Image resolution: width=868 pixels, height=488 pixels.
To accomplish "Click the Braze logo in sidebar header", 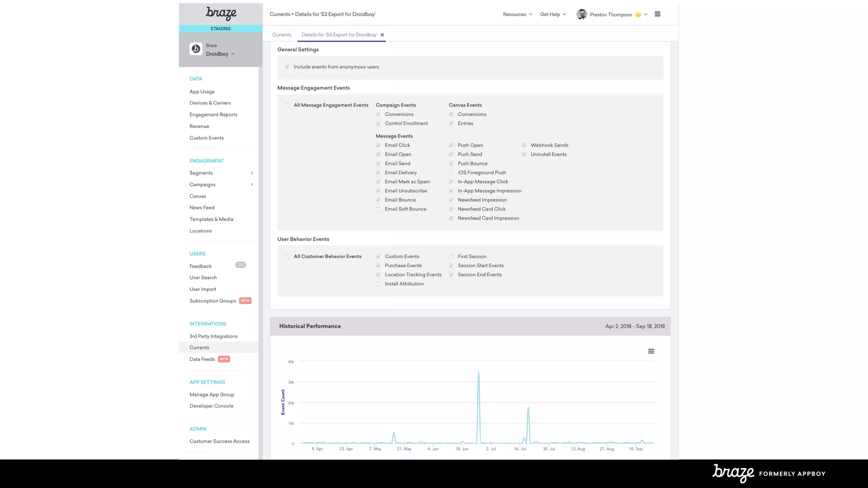I will point(221,14).
